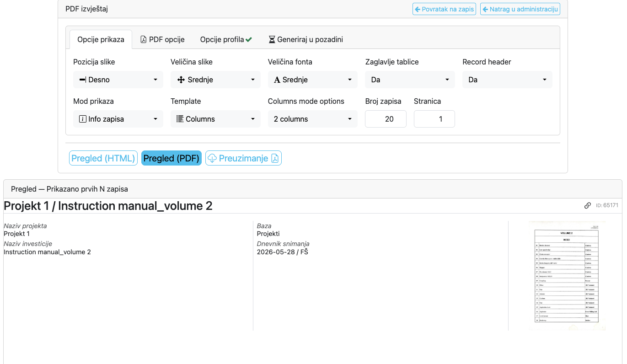
Task: Switch to the PDF opcije tab
Action: [162, 39]
